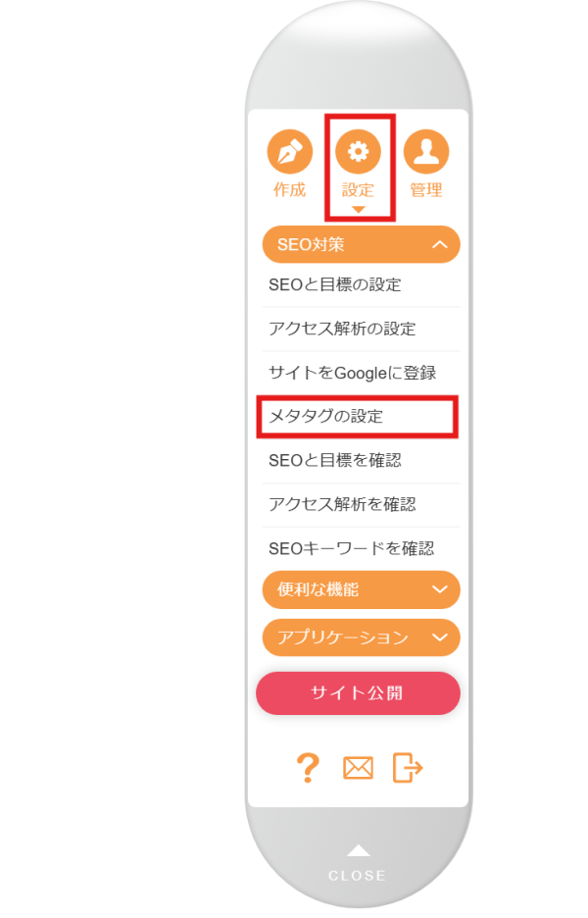
Task: Click SEOキーワードを確認
Action: [351, 547]
